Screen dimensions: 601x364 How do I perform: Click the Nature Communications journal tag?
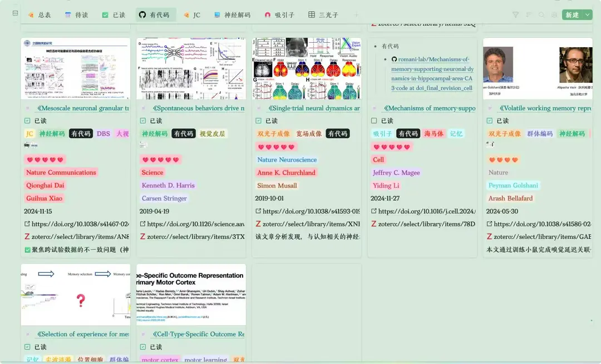[61, 172]
